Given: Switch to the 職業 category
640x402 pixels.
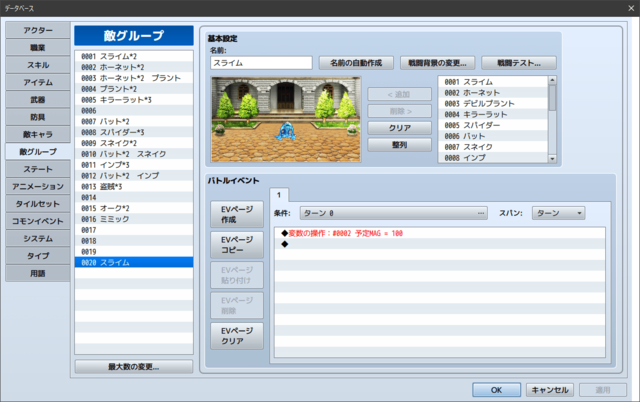Looking at the screenshot, I should pos(38,48).
